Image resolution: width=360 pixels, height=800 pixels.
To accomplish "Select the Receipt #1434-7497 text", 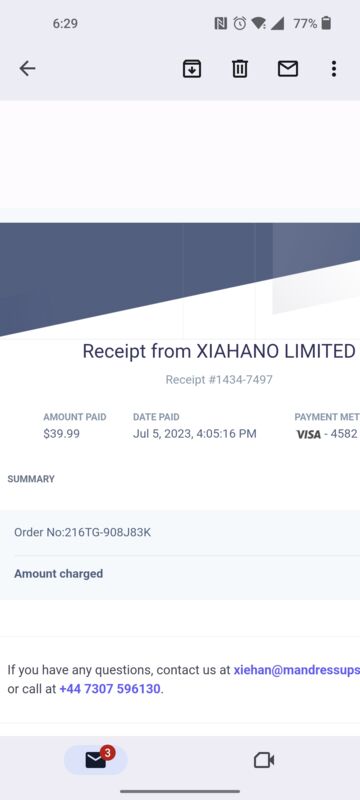I will click(x=219, y=380).
